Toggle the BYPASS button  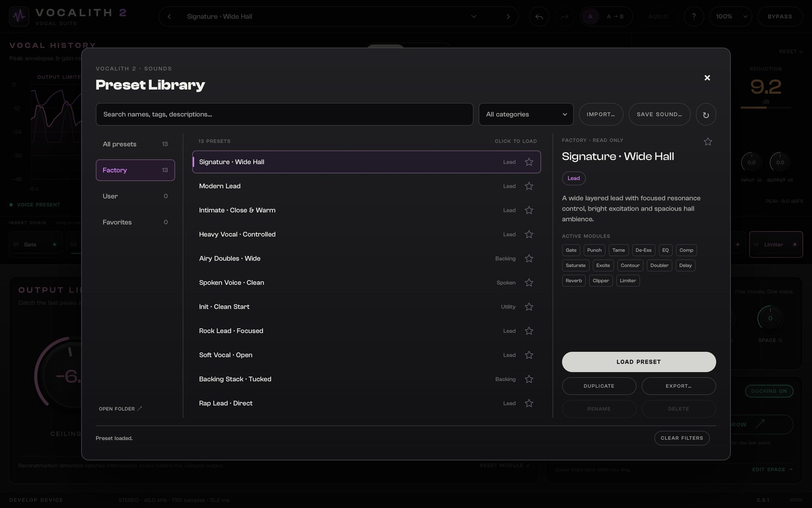(x=780, y=17)
